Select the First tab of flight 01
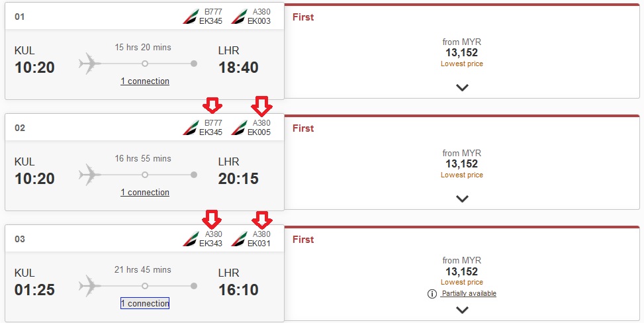Screen dimensions: 644x323 click(303, 17)
